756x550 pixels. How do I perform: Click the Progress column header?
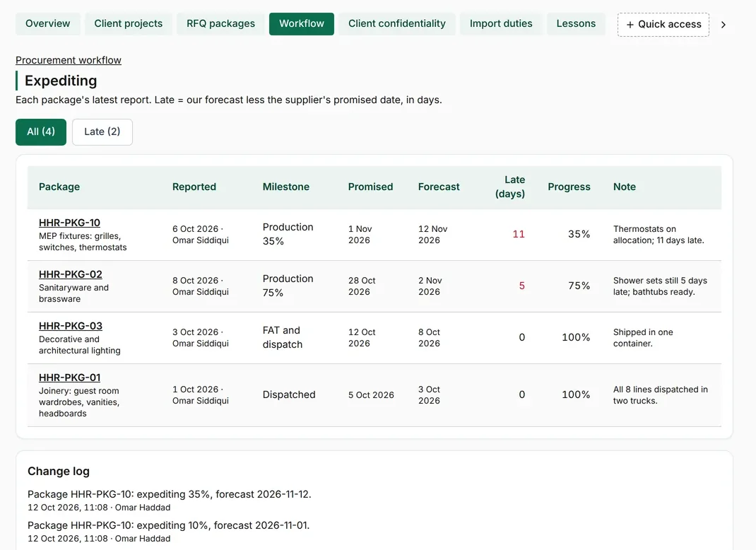click(569, 187)
